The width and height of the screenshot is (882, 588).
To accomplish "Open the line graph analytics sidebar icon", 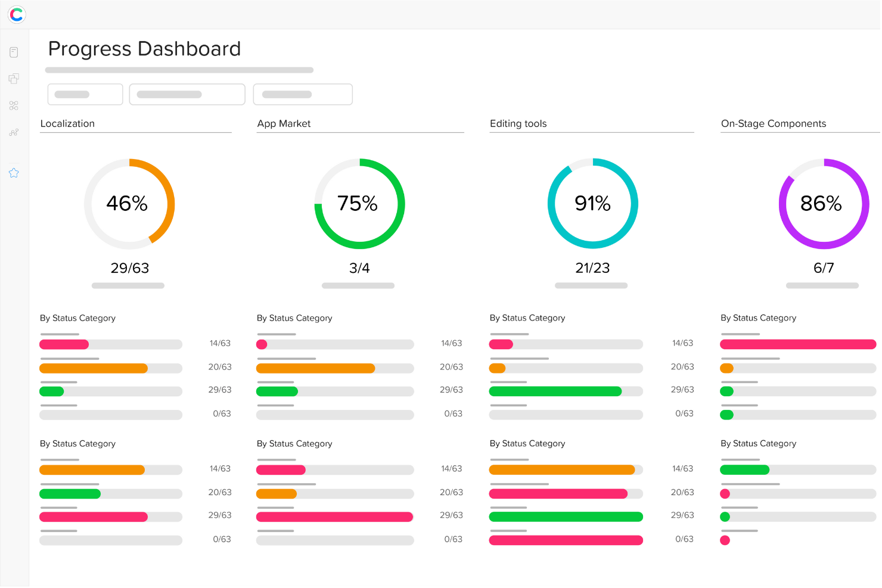I will tap(14, 132).
